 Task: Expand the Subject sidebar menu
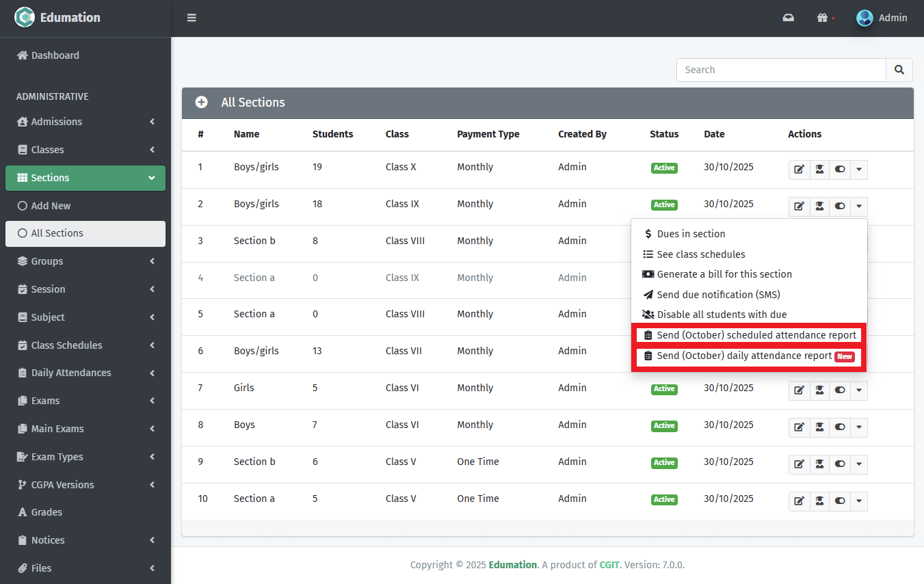tap(85, 317)
